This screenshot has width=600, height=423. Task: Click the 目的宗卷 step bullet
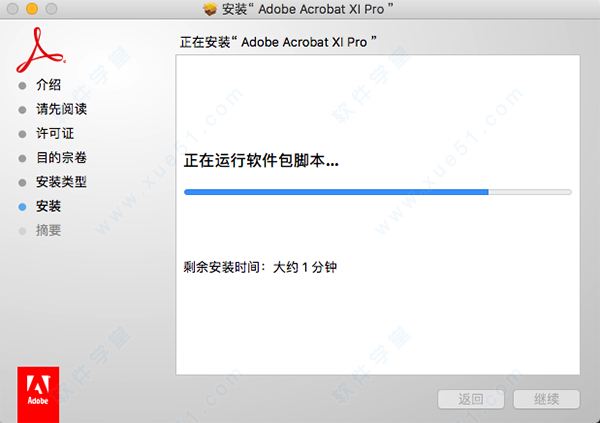(x=22, y=158)
